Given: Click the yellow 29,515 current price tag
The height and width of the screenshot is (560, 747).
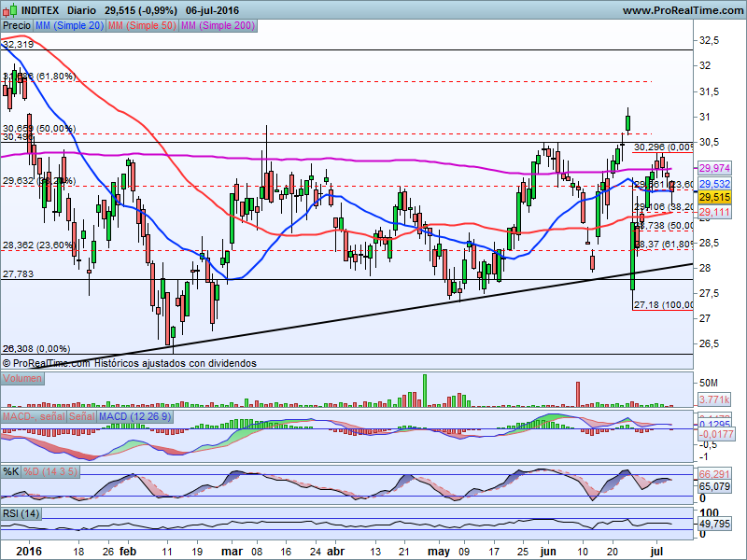Looking at the screenshot, I should pos(714,198).
